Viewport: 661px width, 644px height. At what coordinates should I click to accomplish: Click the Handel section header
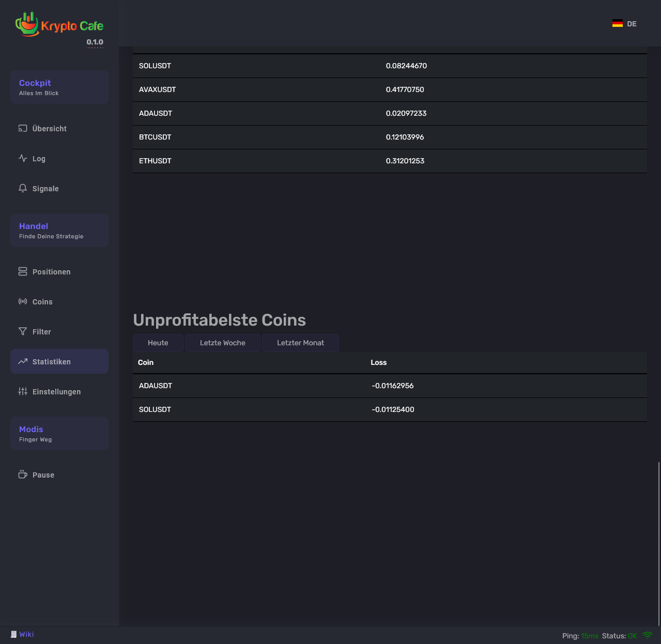pos(59,230)
